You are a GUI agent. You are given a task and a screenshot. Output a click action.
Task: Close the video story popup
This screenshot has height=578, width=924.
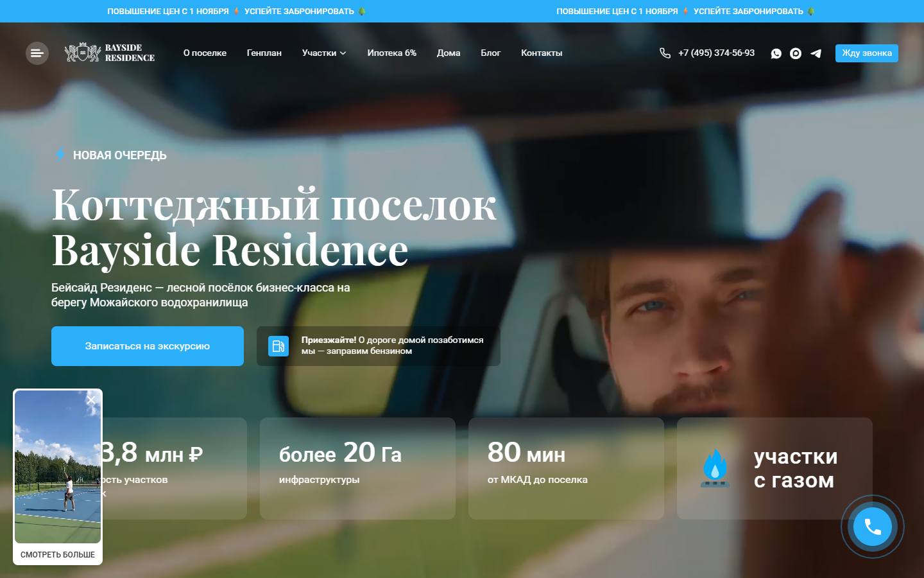pos(91,400)
